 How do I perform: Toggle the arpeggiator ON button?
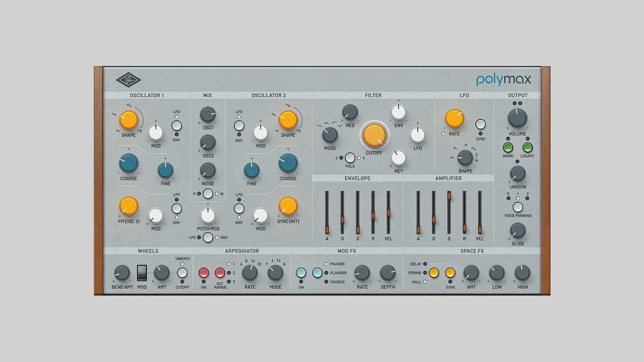(x=204, y=273)
